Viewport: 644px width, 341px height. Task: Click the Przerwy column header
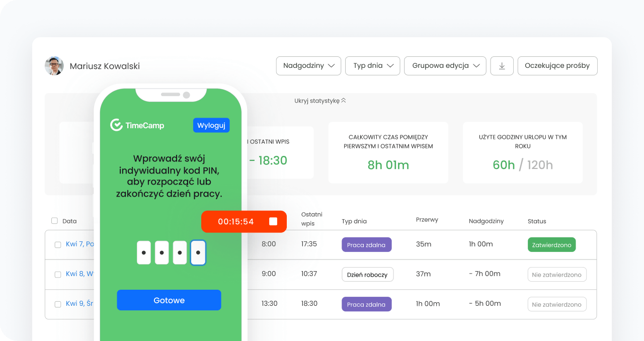(427, 220)
